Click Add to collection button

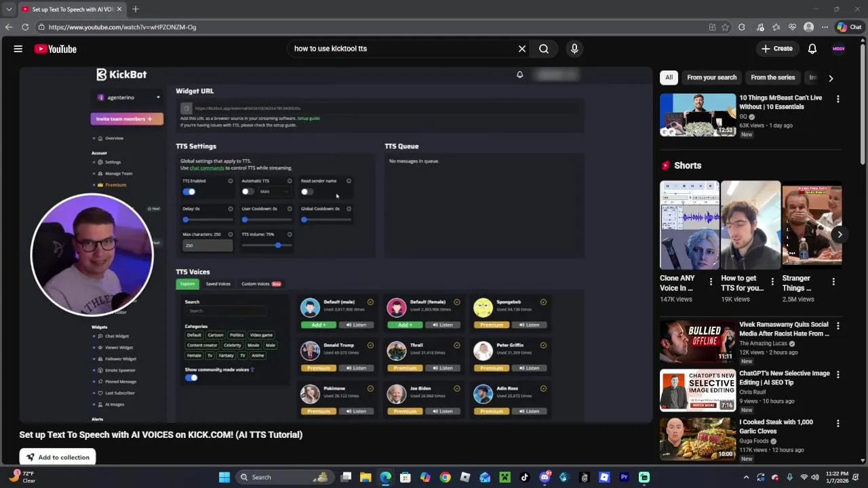[58, 457]
